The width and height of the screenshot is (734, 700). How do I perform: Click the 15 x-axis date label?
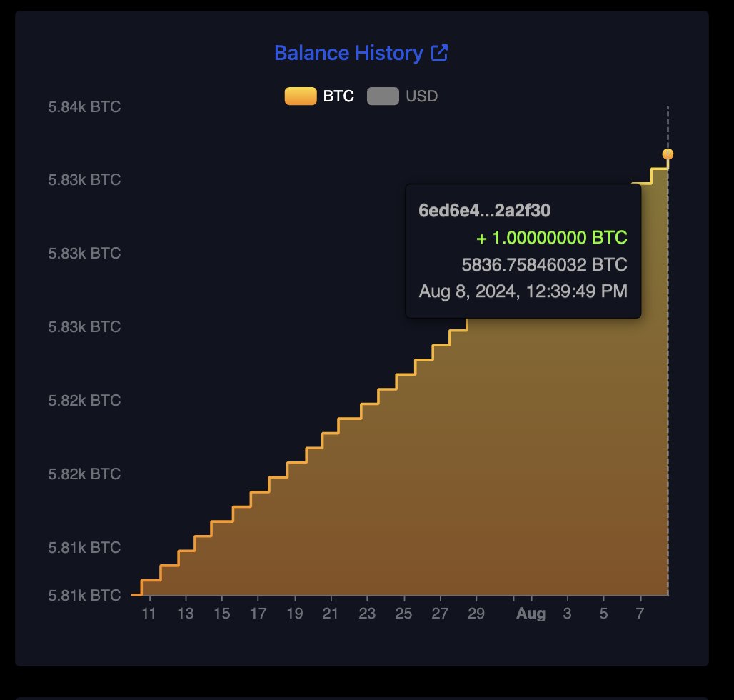[x=222, y=614]
